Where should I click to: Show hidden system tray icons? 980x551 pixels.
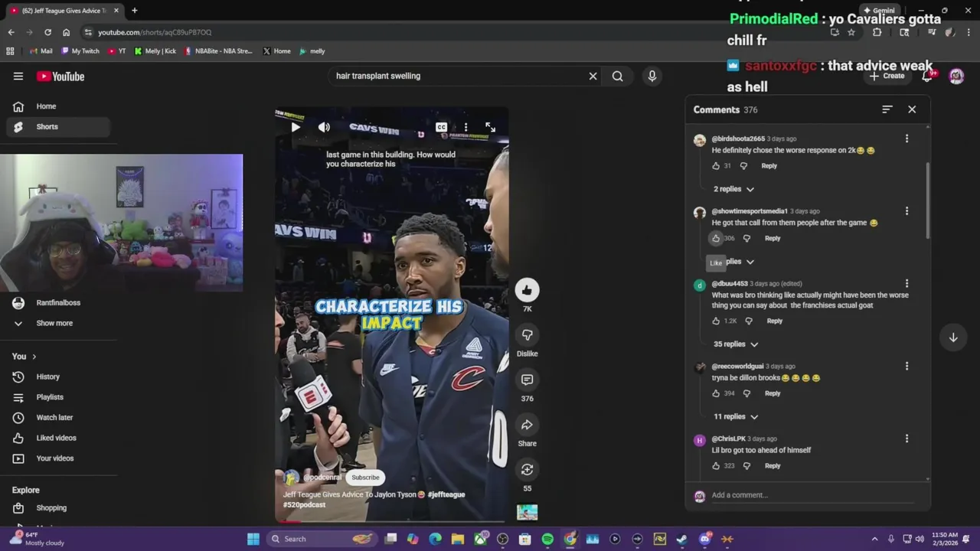click(875, 539)
